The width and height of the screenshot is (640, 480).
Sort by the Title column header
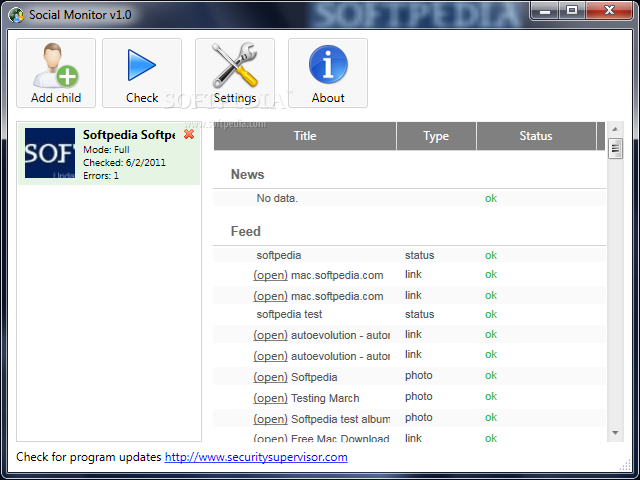(x=305, y=136)
